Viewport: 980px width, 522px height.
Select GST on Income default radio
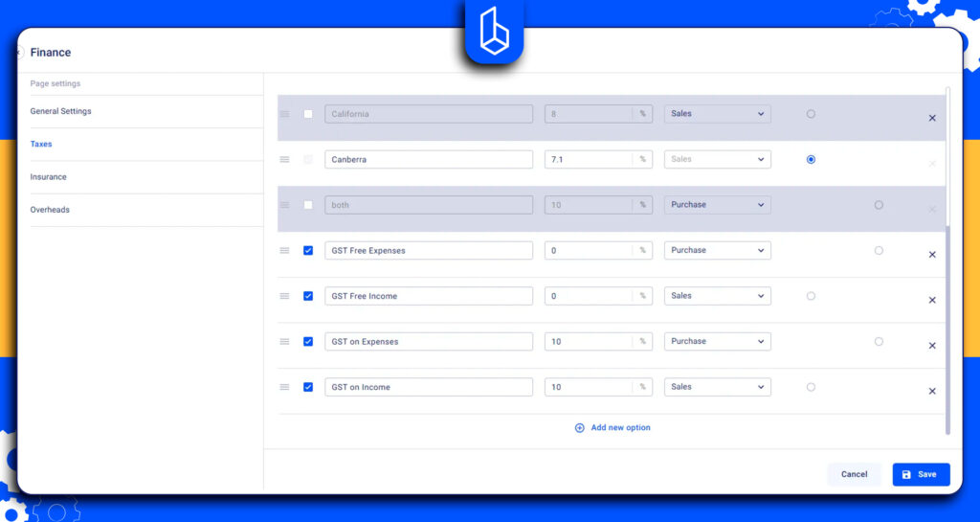811,388
